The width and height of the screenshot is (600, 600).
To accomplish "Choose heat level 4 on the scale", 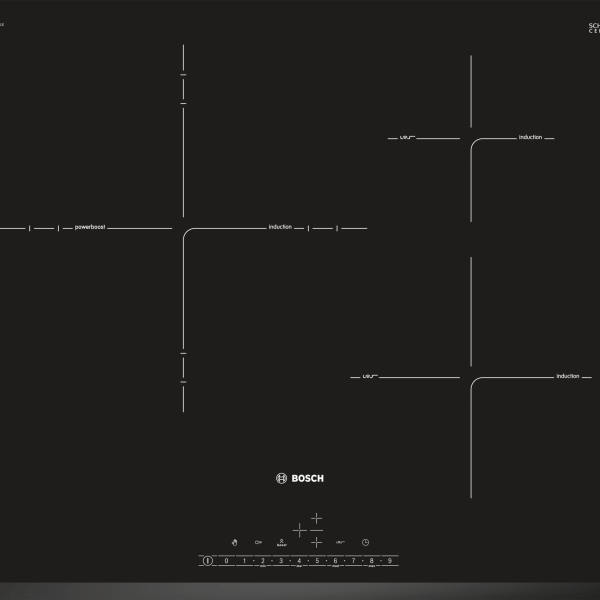I will (299, 561).
